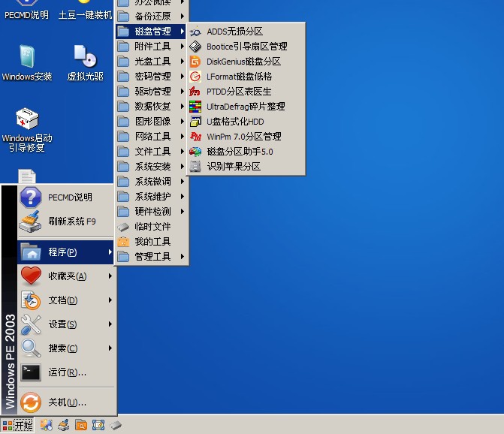The image size is (504, 434).
Task: Open the Windows安装 desktop icon
Action: [27, 62]
